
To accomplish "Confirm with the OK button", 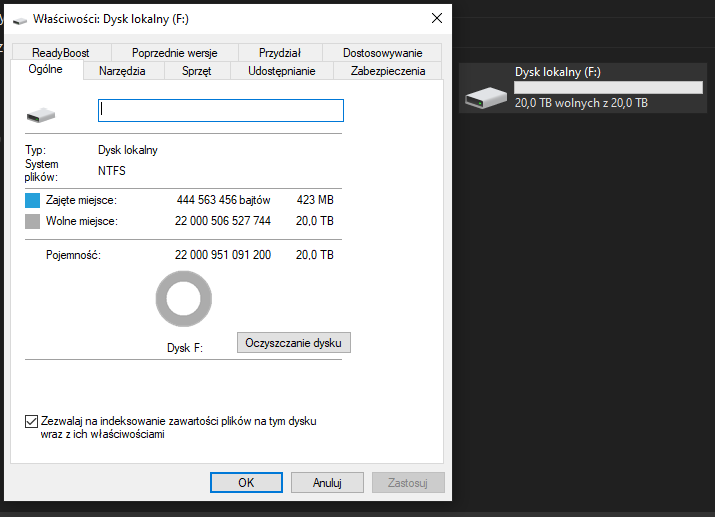I will pyautogui.click(x=246, y=482).
